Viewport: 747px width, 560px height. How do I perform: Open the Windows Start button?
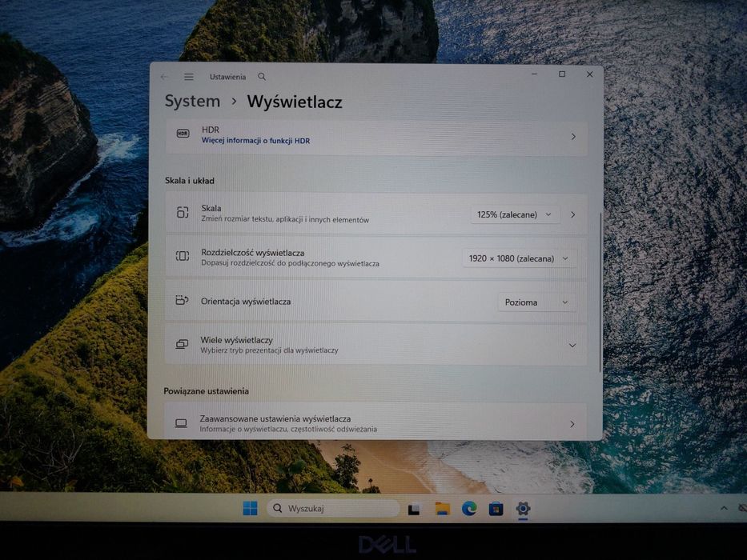[x=250, y=508]
